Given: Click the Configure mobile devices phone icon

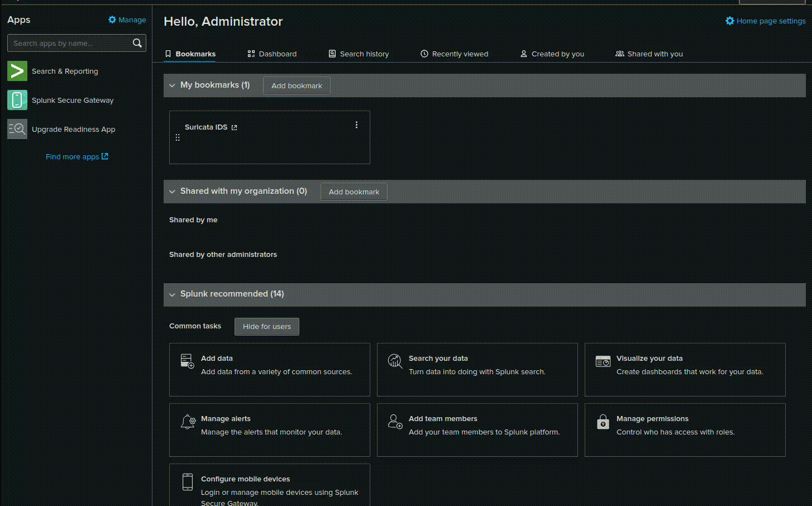Looking at the screenshot, I should [188, 481].
